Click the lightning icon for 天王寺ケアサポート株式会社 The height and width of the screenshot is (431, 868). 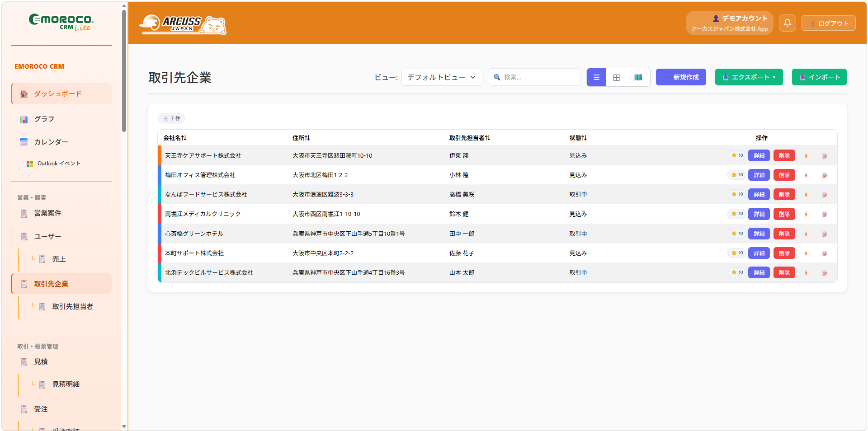click(x=806, y=156)
